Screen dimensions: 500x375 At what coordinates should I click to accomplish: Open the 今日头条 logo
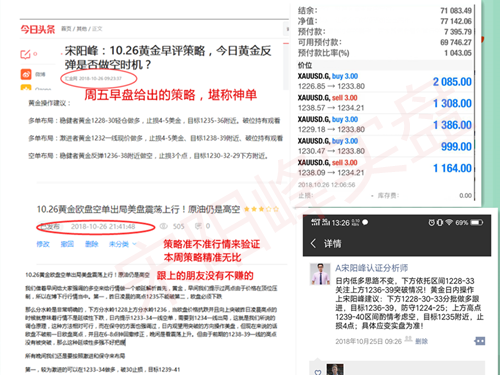click(x=37, y=29)
